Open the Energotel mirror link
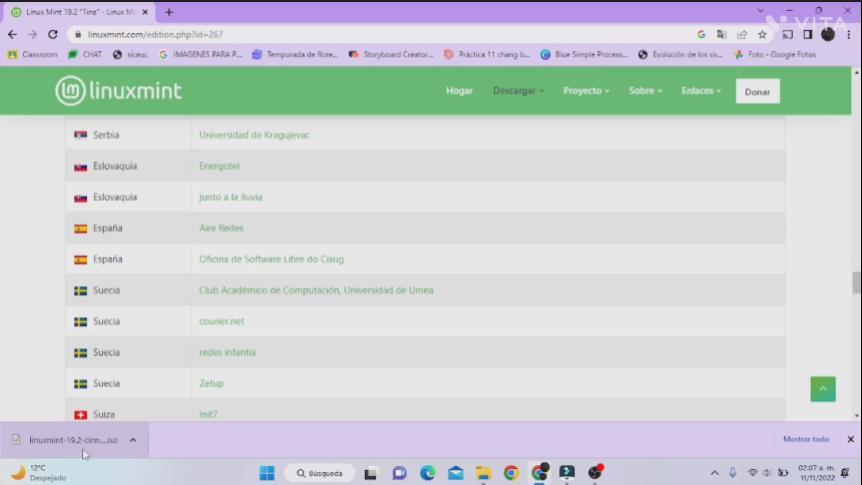This screenshot has width=862, height=485. (219, 166)
